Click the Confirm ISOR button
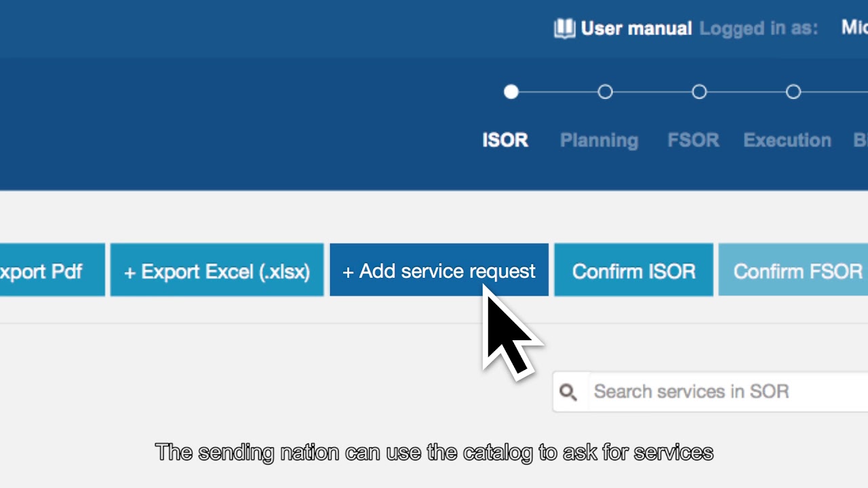Image resolution: width=868 pixels, height=488 pixels. click(x=633, y=271)
